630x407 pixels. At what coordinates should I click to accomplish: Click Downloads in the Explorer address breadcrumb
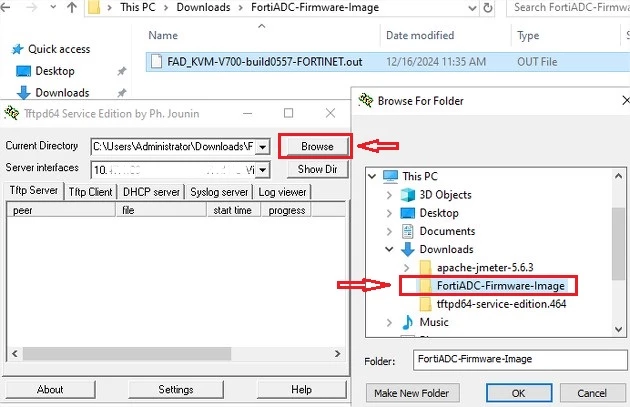(x=203, y=7)
